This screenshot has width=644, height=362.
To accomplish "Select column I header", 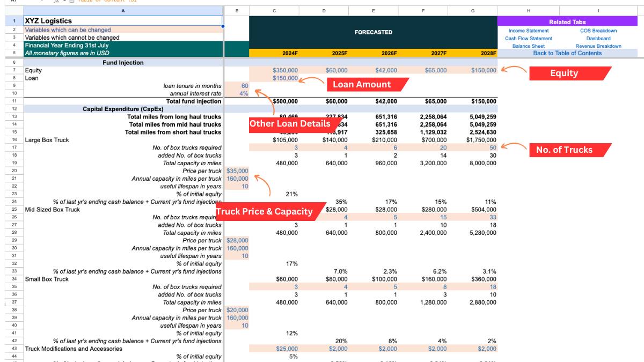I will coord(598,10).
